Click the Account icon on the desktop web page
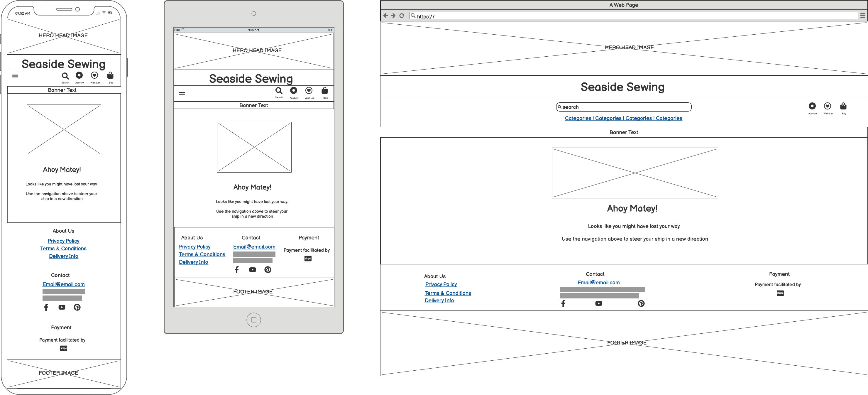 tap(812, 106)
